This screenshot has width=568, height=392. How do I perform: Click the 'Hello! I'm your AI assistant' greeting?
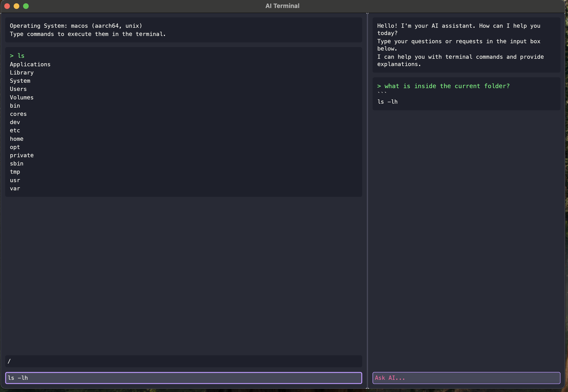(x=459, y=29)
